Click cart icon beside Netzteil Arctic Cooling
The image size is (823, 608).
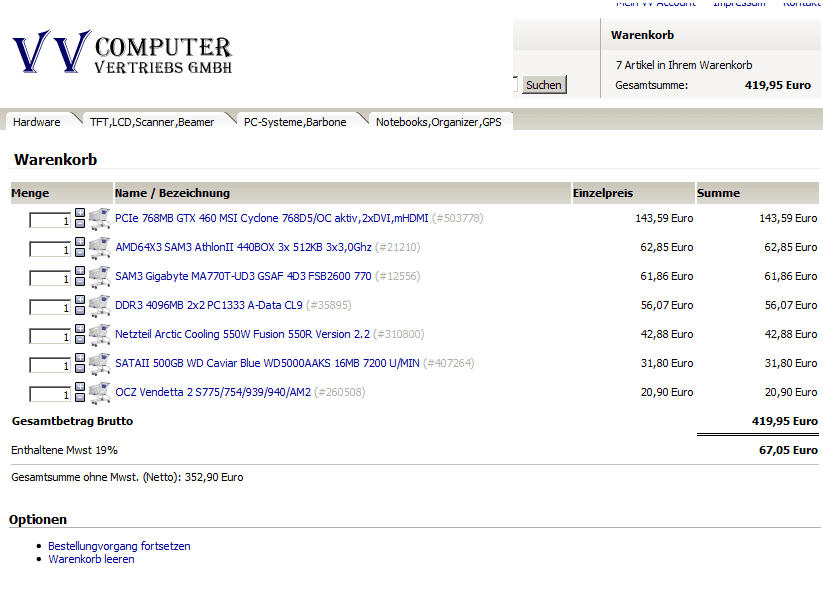(x=100, y=335)
